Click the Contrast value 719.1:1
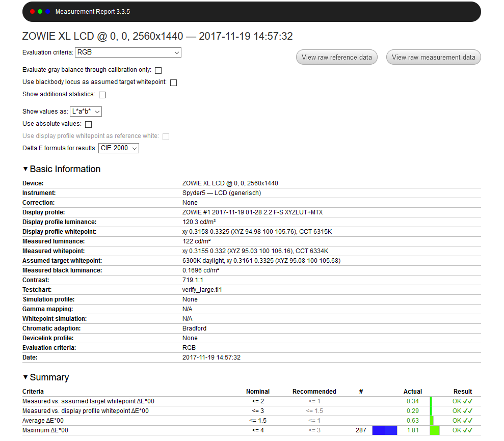This screenshot has width=504, height=441. click(x=193, y=280)
